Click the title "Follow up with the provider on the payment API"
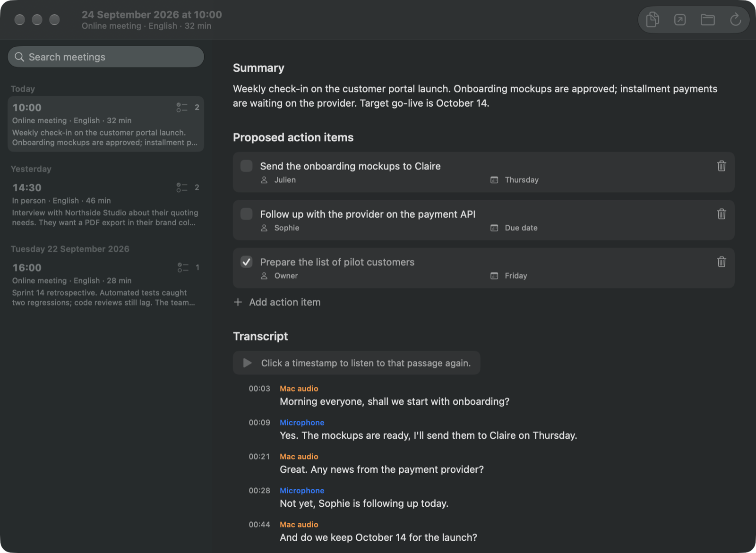The image size is (756, 553). (368, 214)
